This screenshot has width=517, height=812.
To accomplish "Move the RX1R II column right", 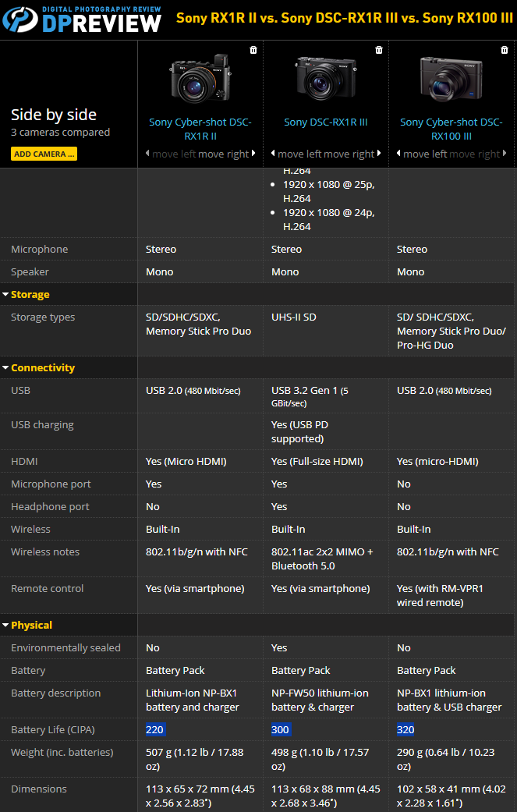I will [227, 154].
